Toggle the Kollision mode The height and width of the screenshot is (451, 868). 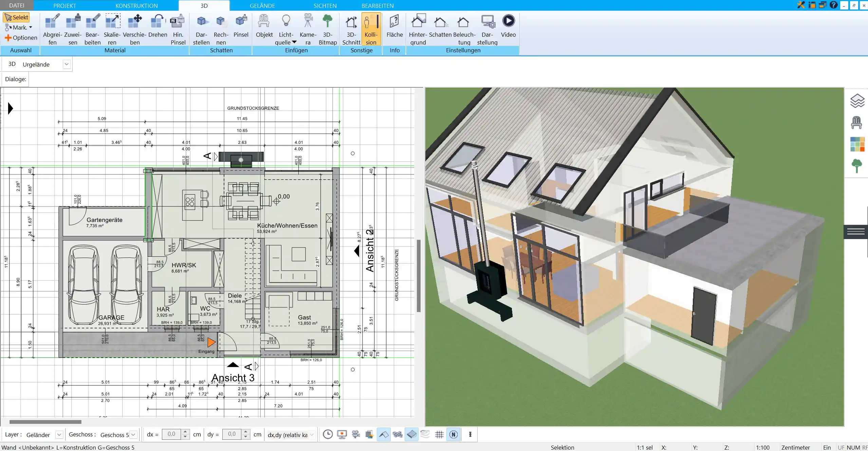click(371, 30)
